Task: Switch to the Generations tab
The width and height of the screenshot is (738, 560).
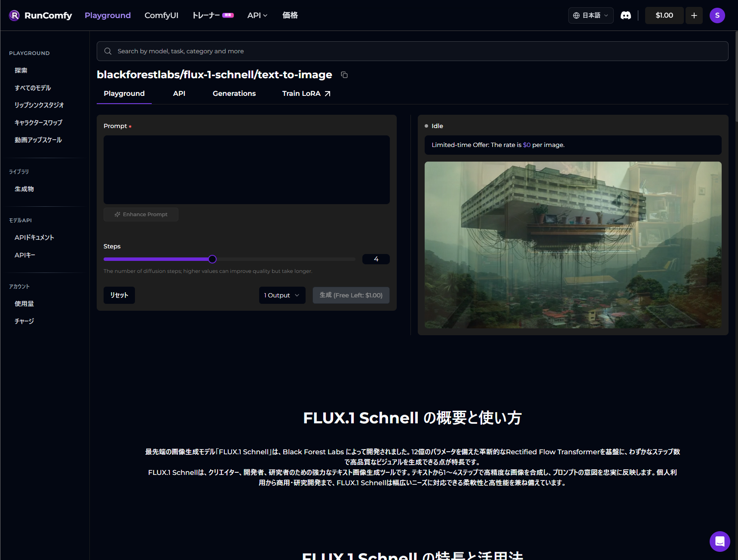Action: 234,93
